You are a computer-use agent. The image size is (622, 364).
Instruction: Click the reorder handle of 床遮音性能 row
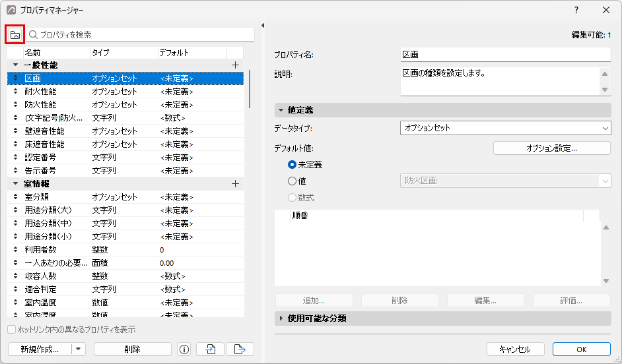(x=15, y=144)
